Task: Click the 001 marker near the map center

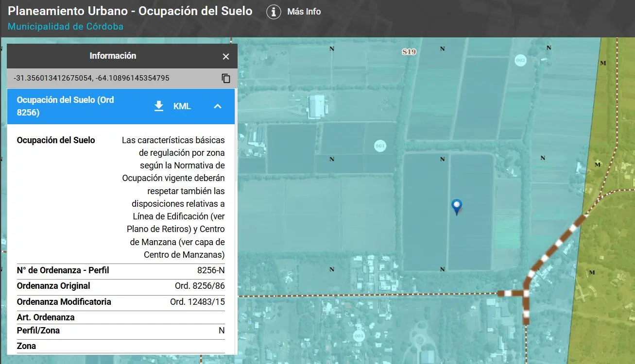Action: tap(380, 146)
